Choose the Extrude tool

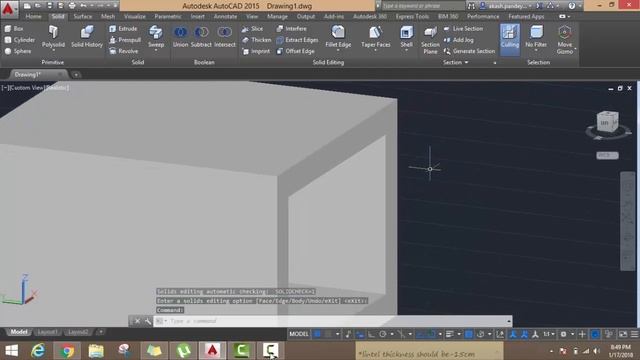point(123,29)
